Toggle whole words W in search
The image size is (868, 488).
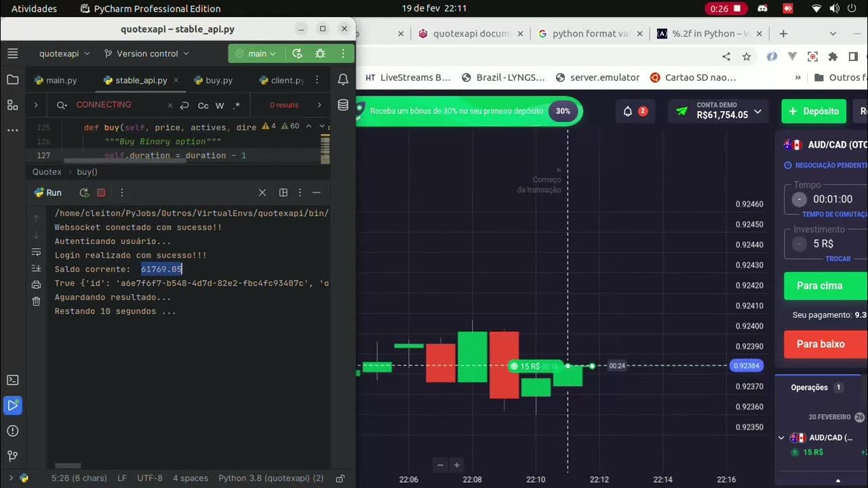point(220,105)
